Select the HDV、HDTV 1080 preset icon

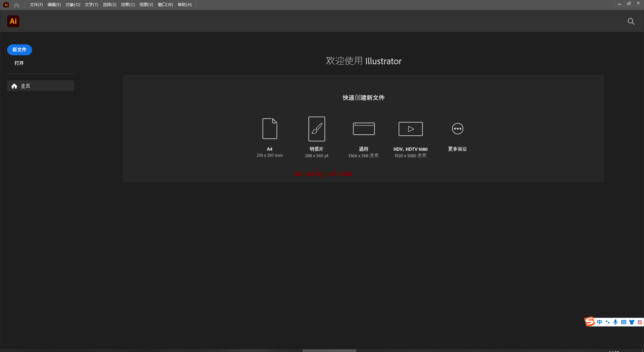410,129
